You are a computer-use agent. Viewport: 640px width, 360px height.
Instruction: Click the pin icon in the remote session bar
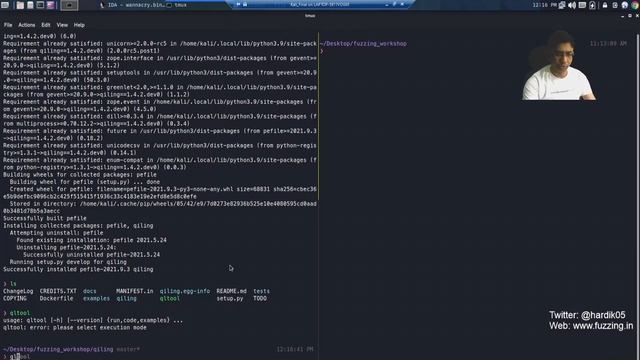tap(238, 4)
